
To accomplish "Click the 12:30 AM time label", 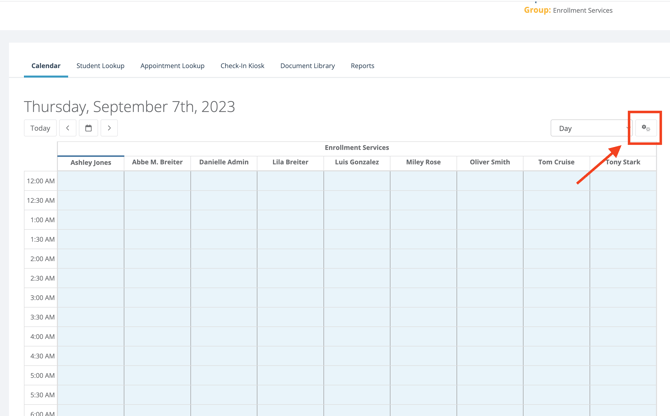I will (x=41, y=200).
